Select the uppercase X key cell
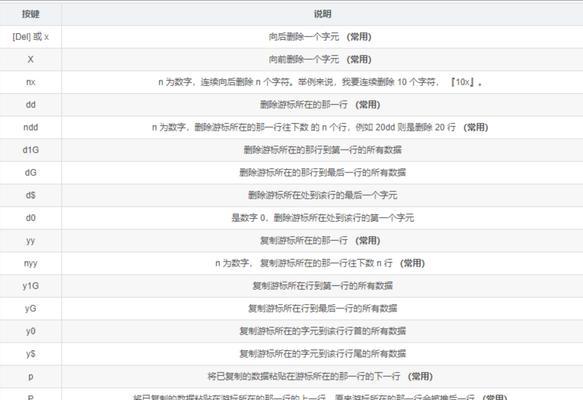 [x=30, y=59]
